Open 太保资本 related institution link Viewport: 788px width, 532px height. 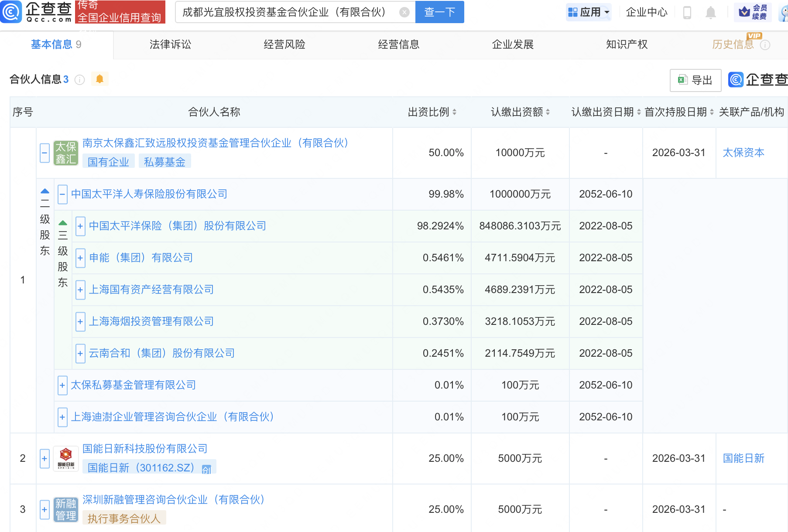(743, 153)
